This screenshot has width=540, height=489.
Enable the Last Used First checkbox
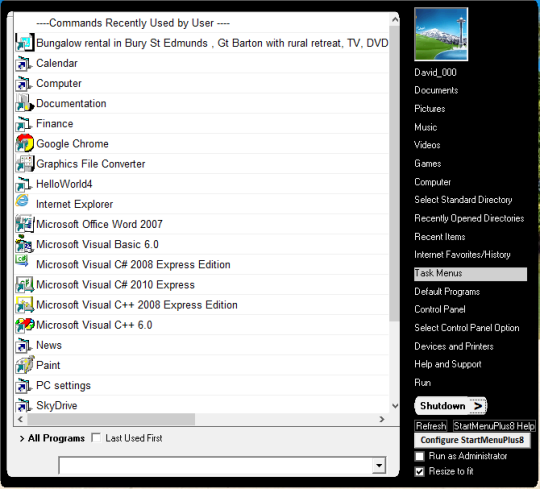[x=96, y=438]
